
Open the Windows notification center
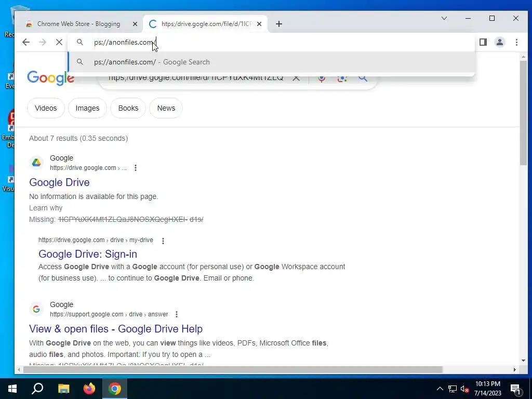tap(515, 389)
